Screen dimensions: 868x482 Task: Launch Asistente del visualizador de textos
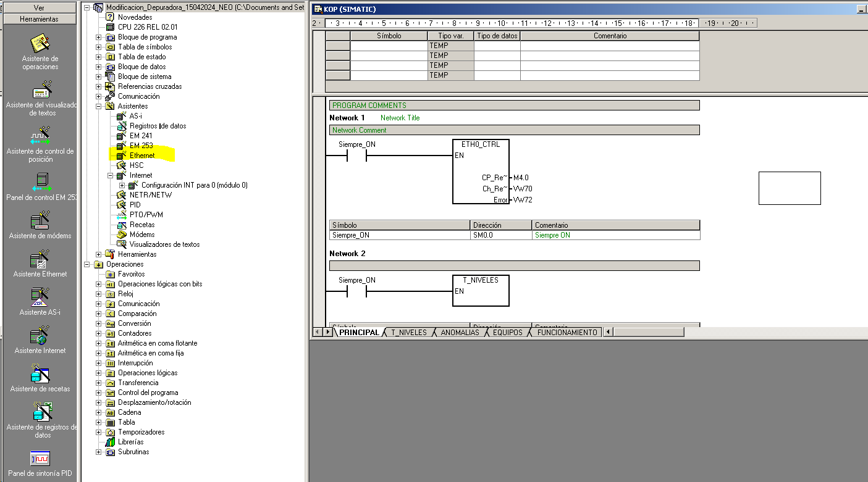(40, 91)
